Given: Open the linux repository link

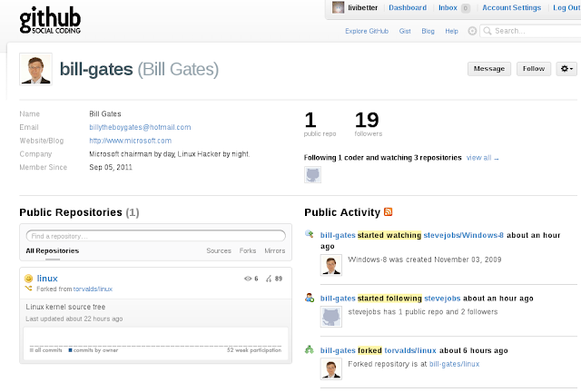Looking at the screenshot, I should pyautogui.click(x=47, y=279).
